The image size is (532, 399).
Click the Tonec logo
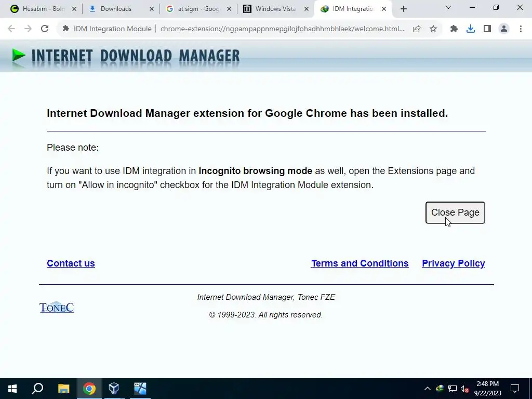[57, 308]
